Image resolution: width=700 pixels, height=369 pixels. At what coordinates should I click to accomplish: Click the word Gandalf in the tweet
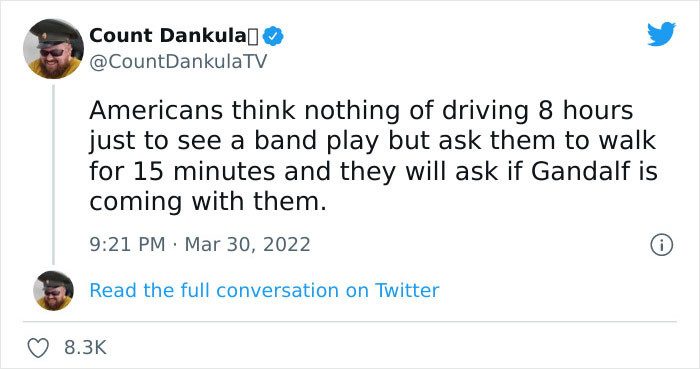tap(581, 171)
